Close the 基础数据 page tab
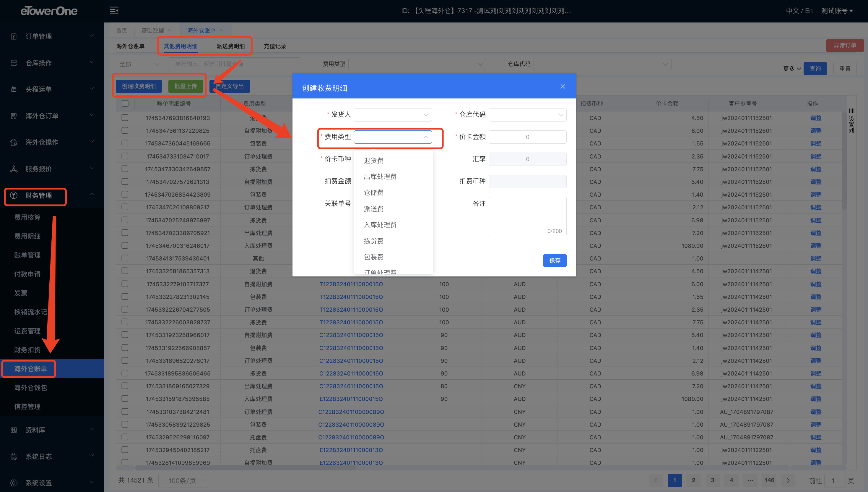The image size is (868, 492). tap(170, 30)
